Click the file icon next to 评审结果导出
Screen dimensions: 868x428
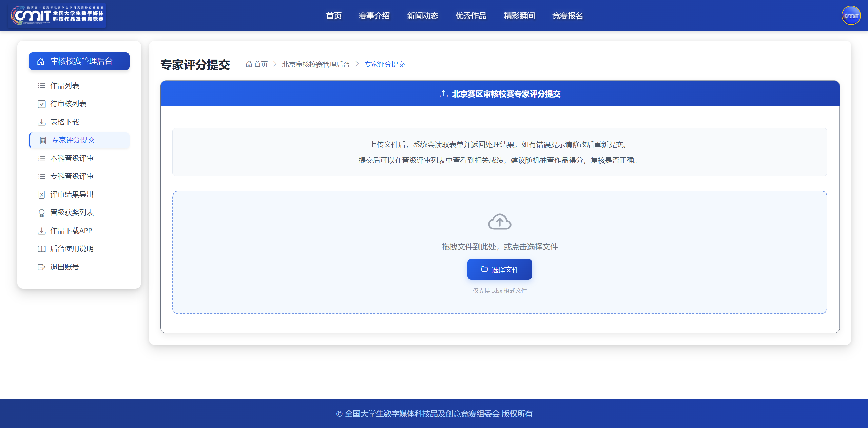pos(41,195)
